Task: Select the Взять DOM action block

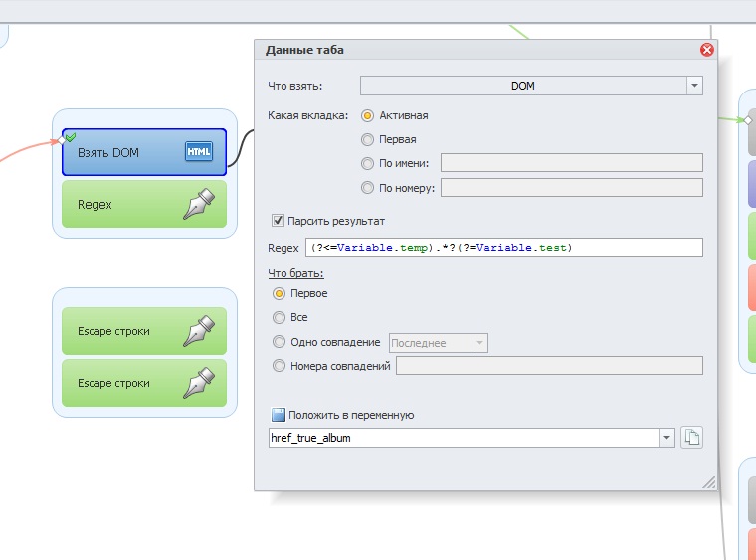Action: pos(144,152)
